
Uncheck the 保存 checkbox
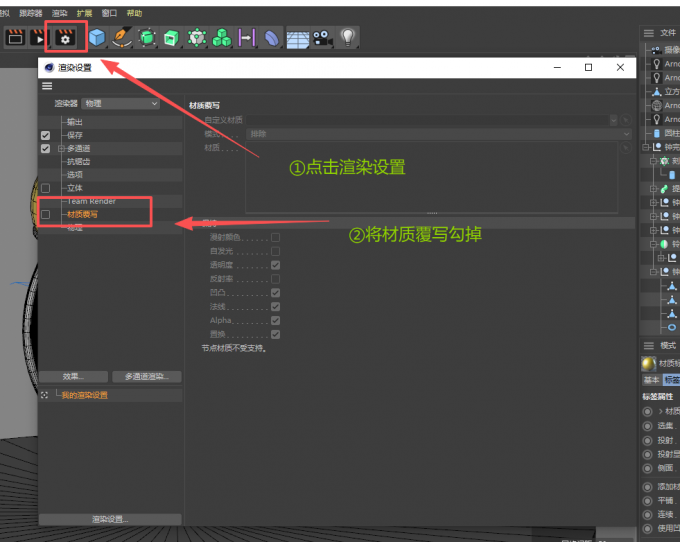(45, 135)
